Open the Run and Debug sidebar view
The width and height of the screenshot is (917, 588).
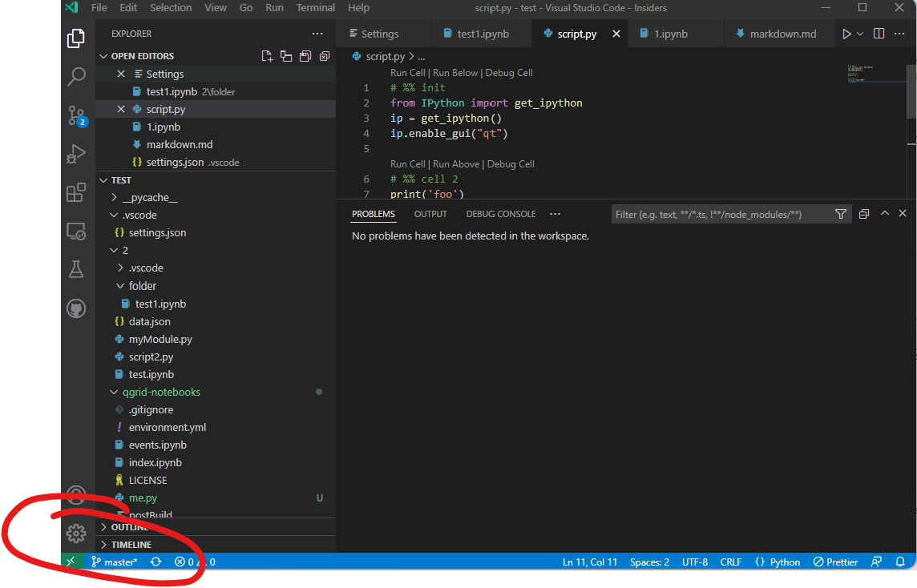tap(76, 155)
